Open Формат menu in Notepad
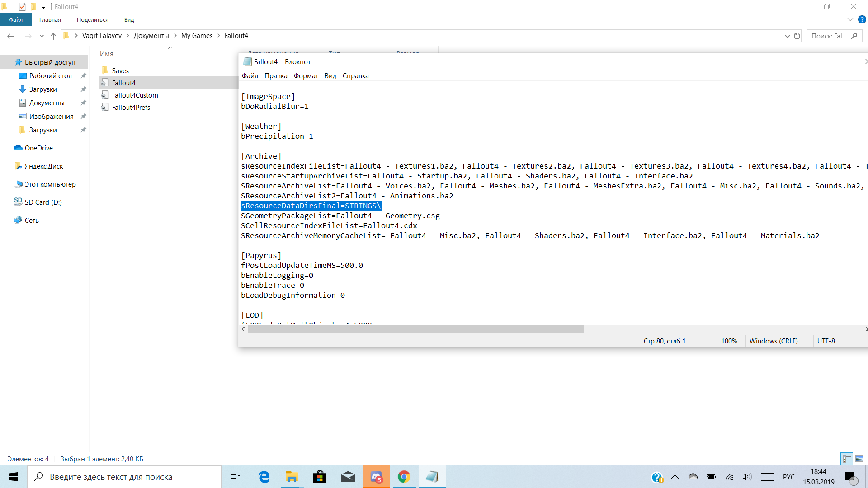This screenshot has width=868, height=488. [x=306, y=76]
